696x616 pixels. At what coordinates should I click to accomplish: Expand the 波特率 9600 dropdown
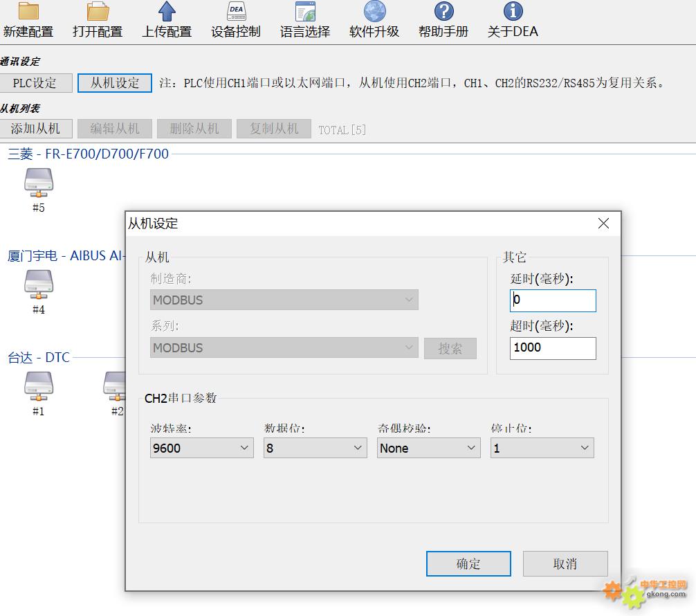point(201,448)
